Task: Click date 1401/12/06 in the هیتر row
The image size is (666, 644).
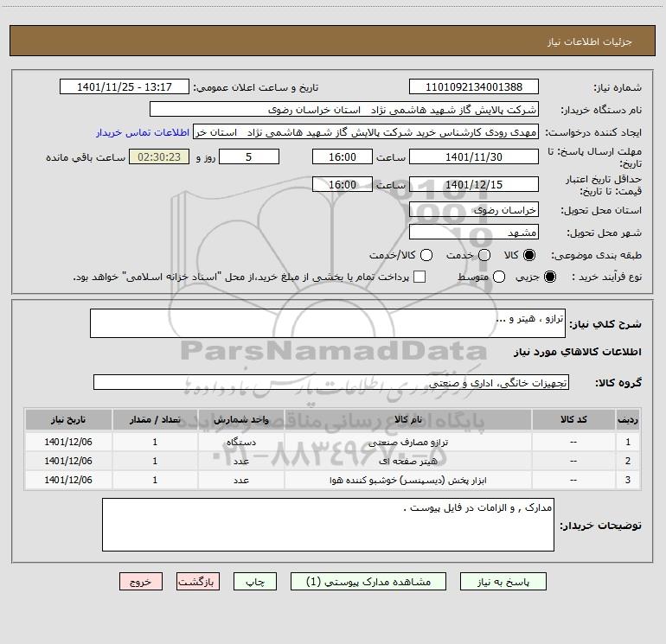Action: [x=68, y=461]
